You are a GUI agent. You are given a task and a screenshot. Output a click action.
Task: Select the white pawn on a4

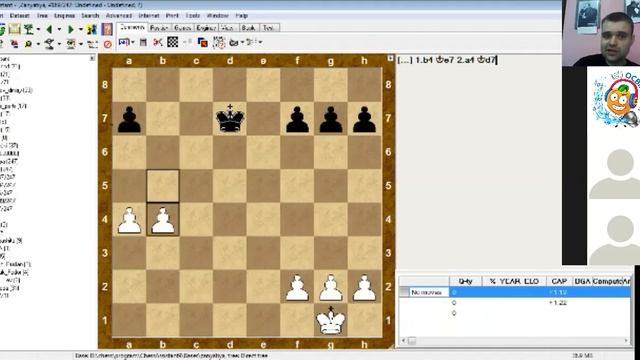(x=129, y=220)
